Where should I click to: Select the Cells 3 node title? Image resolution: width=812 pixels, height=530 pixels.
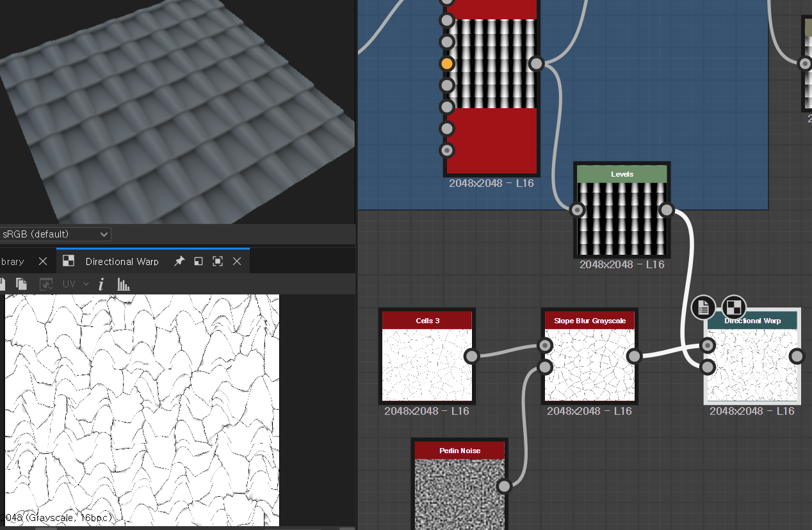coord(427,321)
